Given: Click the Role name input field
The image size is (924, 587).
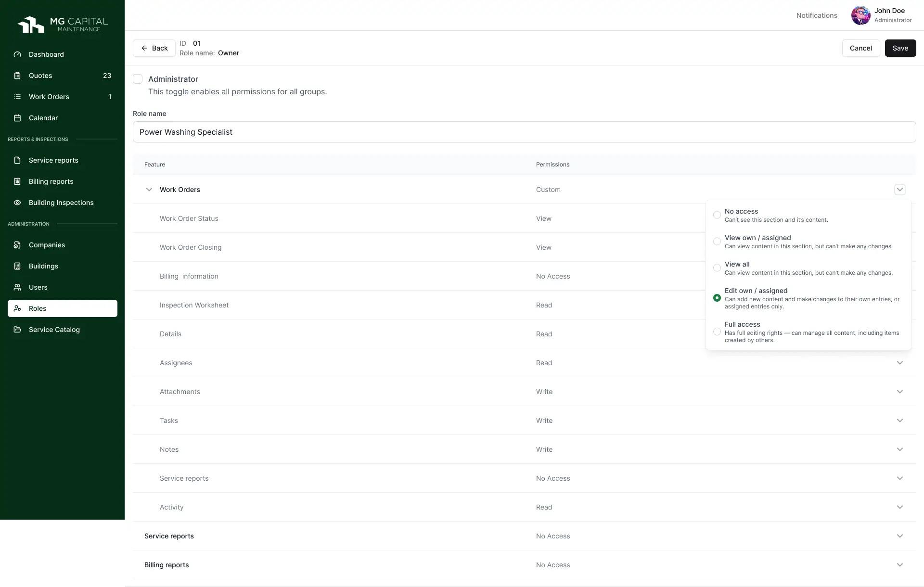Looking at the screenshot, I should pos(524,132).
